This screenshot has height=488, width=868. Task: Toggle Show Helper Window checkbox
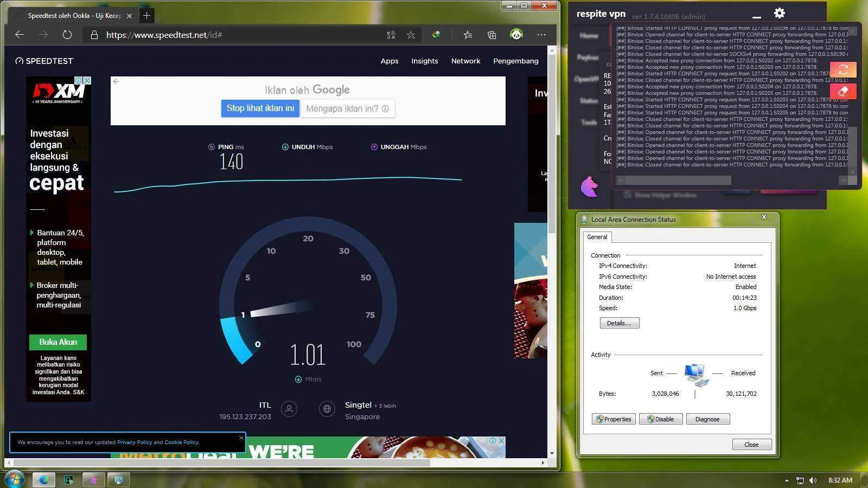pos(628,195)
